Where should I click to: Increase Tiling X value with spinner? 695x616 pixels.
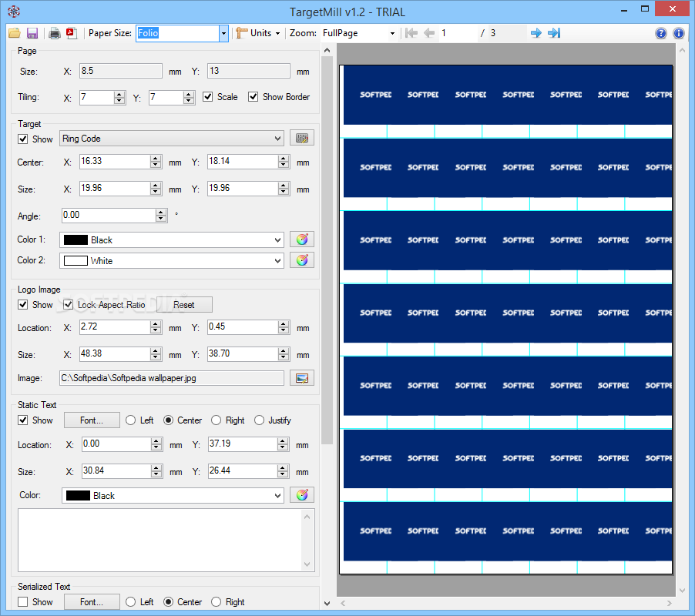(119, 95)
